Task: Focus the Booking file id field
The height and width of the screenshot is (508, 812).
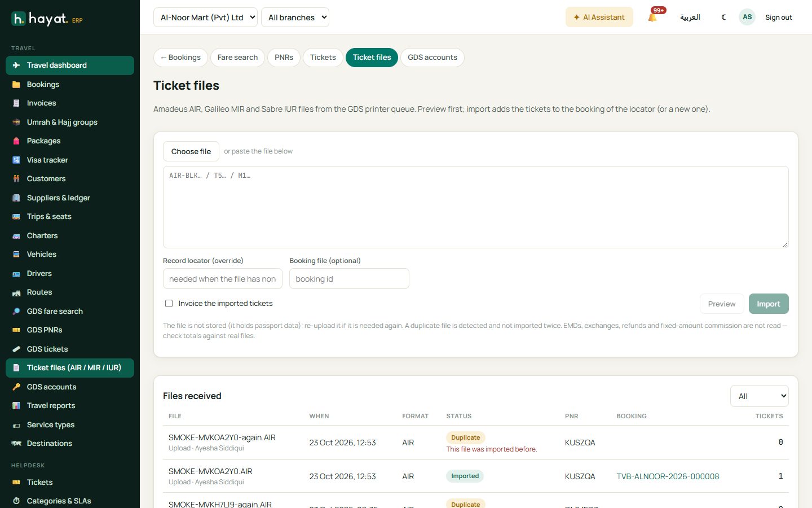Action: click(x=349, y=279)
